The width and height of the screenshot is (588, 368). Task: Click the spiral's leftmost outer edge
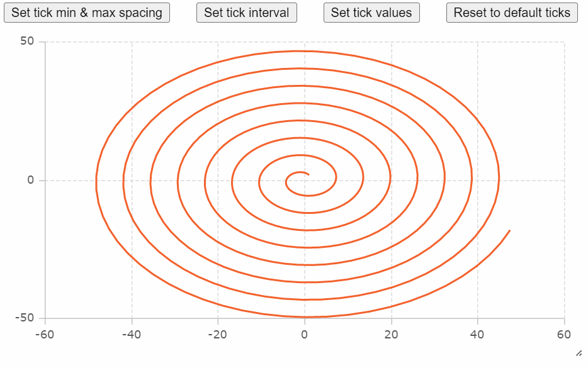point(96,181)
